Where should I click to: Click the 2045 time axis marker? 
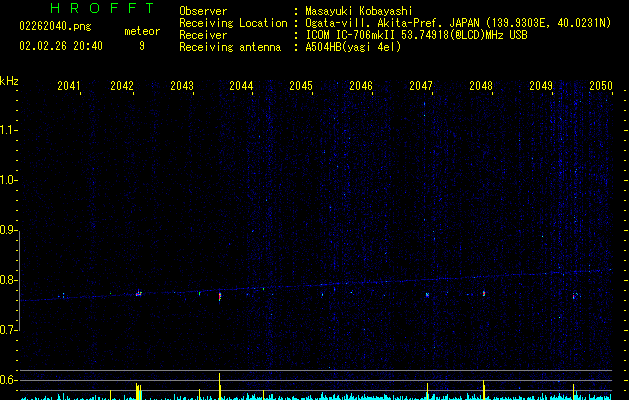[301, 85]
